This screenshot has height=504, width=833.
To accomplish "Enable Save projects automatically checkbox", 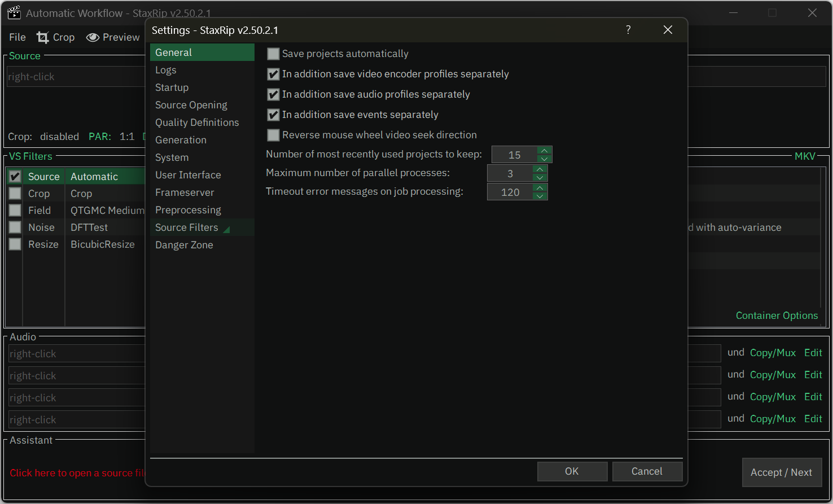I will pyautogui.click(x=273, y=54).
